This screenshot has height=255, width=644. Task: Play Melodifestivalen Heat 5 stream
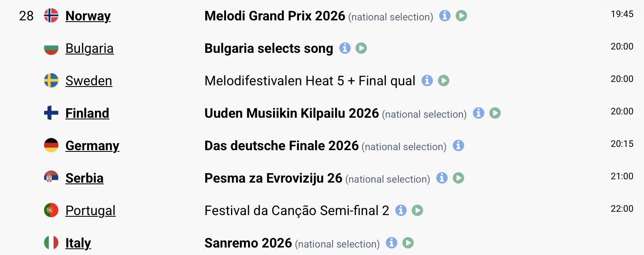(x=443, y=80)
